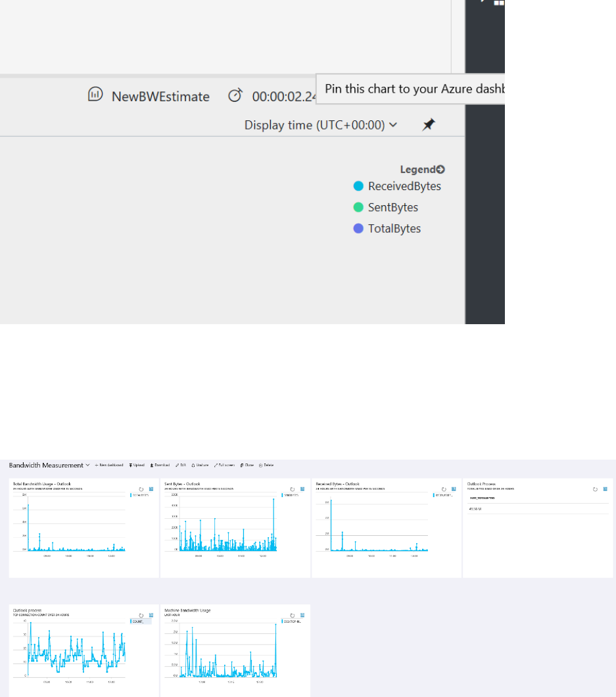616x697 pixels.
Task: Open query icon on Received Bytes tile
Action: click(454, 489)
